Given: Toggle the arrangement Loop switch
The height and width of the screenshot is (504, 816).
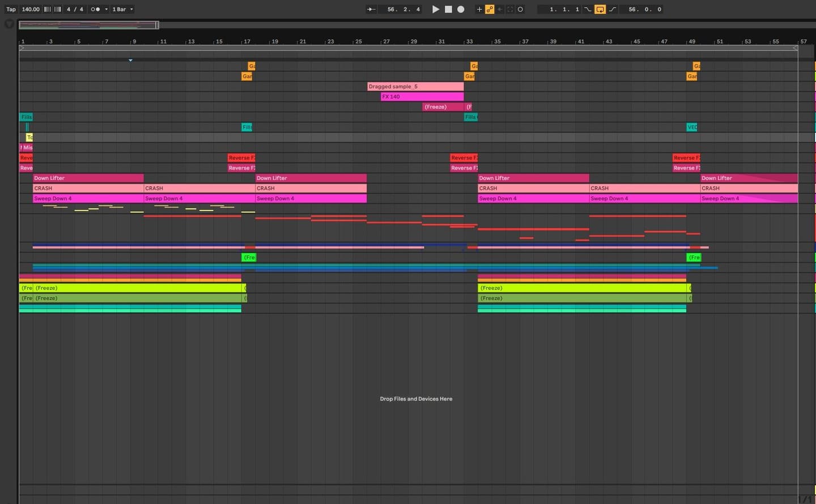Looking at the screenshot, I should 600,9.
